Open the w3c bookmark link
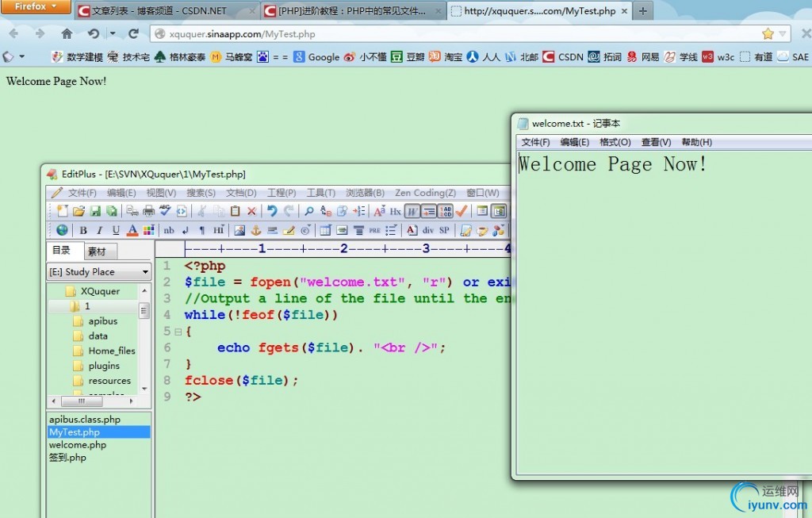This screenshot has width=812, height=518. (x=718, y=57)
